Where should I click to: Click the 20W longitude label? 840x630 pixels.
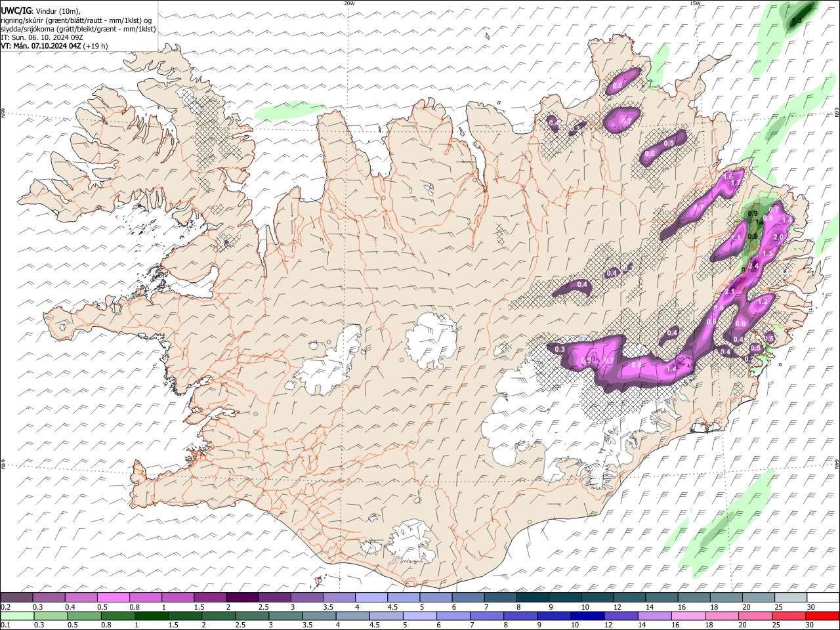(x=349, y=3)
